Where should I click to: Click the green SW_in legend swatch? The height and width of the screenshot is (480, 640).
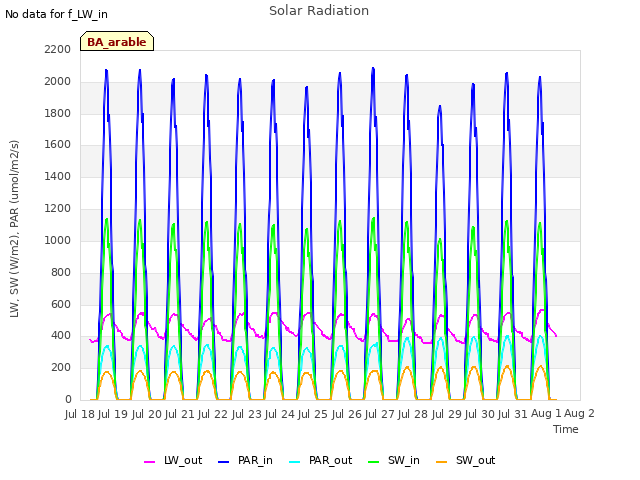click(x=373, y=462)
